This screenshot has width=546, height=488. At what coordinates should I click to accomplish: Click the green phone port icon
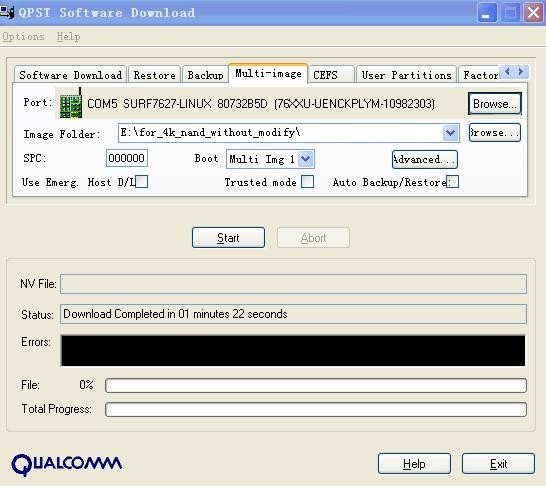point(71,103)
